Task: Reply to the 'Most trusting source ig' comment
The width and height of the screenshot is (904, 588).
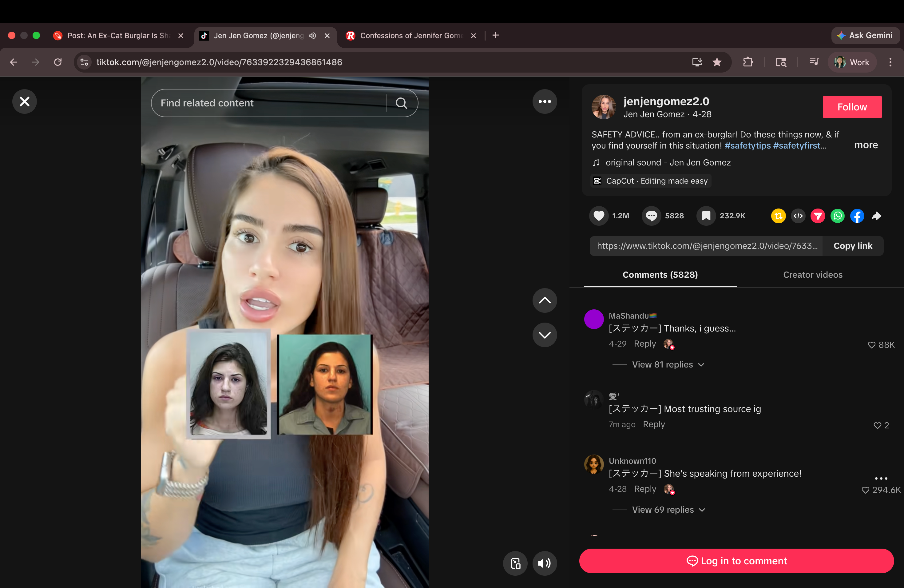Action: pyautogui.click(x=654, y=424)
